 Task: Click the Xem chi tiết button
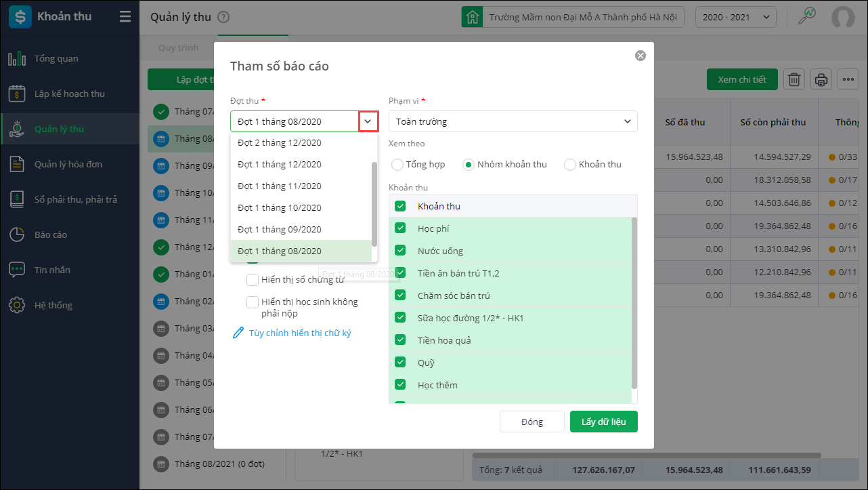coord(742,79)
